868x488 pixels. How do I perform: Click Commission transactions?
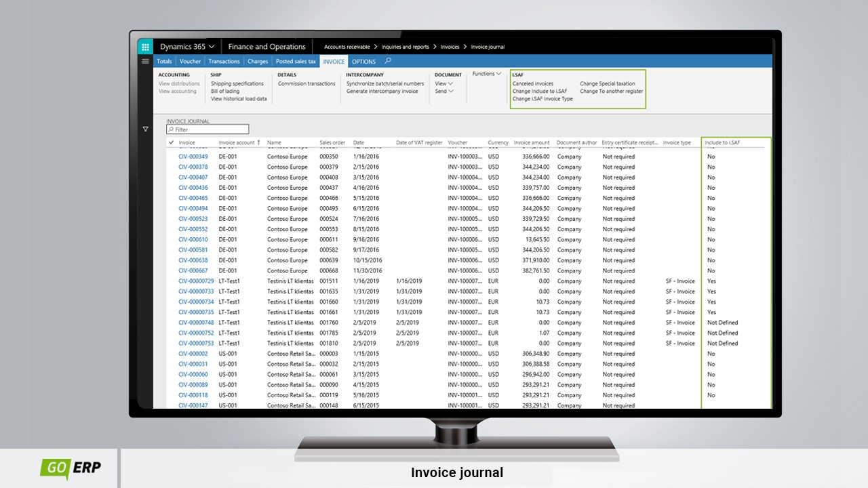click(307, 83)
